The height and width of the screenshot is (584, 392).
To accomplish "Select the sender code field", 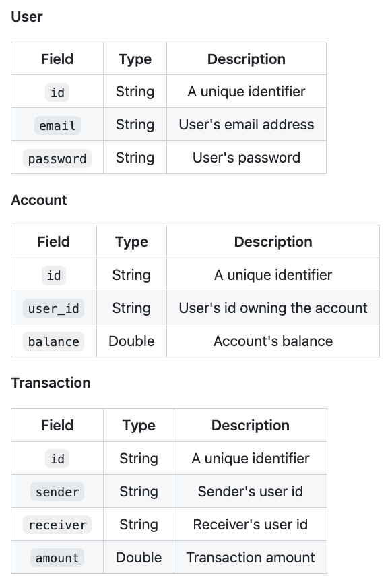I will pos(57,492).
